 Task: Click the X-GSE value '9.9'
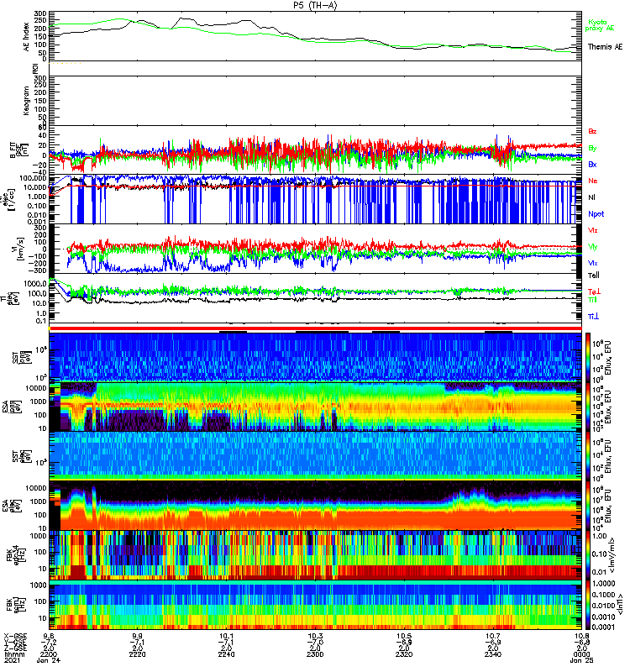point(138,636)
